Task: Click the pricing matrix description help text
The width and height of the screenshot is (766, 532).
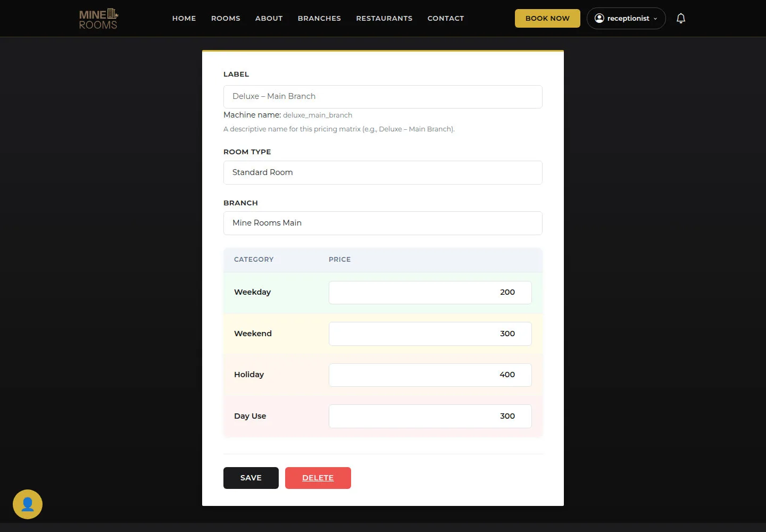Action: click(x=339, y=129)
